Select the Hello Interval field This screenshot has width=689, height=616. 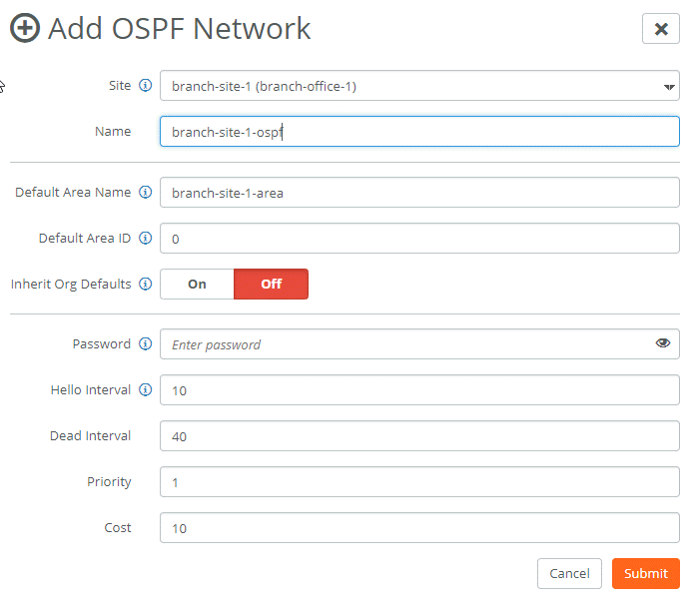[x=419, y=390]
